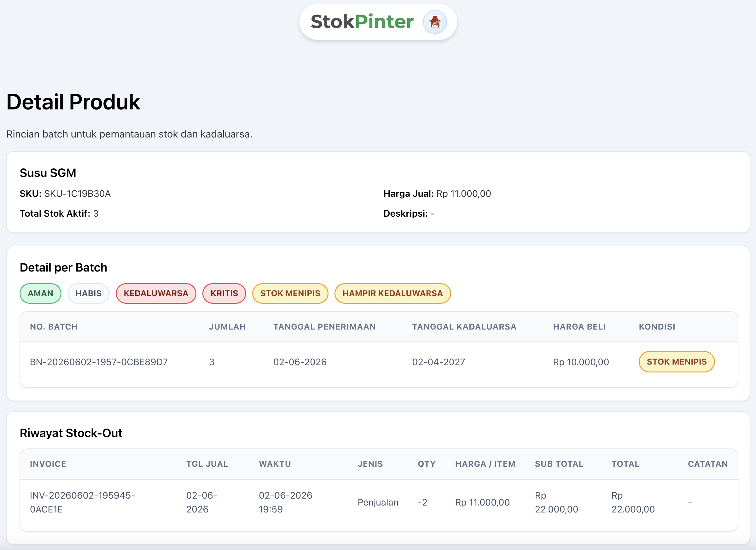The image size is (756, 550).
Task: Select the STOK MENIPIS filter chip
Action: (290, 293)
